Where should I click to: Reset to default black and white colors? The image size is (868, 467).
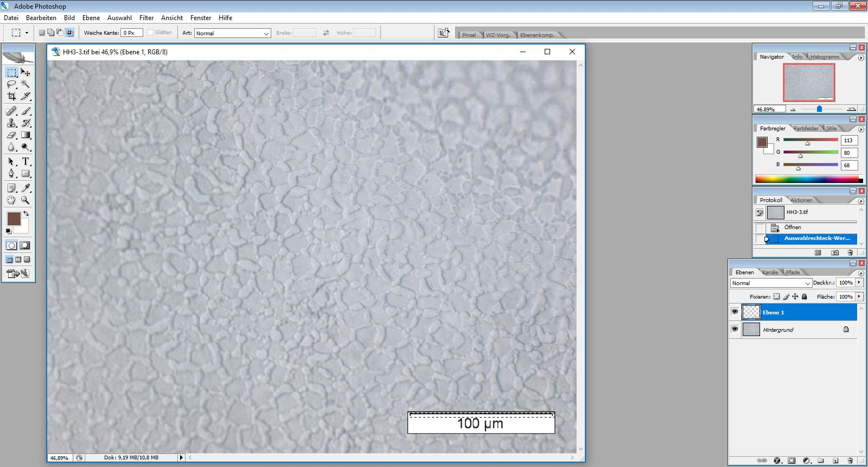(8, 231)
